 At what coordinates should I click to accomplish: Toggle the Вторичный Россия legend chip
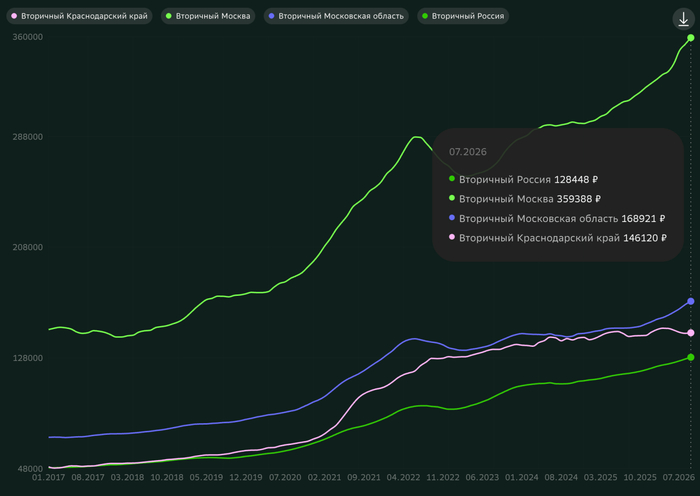tap(463, 16)
